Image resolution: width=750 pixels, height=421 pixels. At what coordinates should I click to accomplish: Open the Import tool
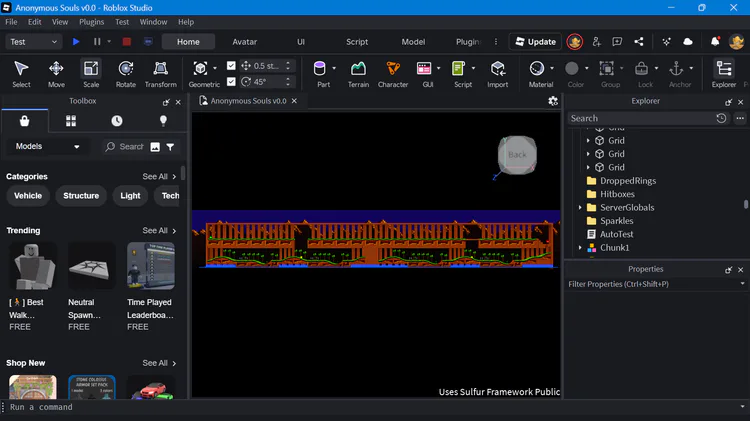point(497,74)
